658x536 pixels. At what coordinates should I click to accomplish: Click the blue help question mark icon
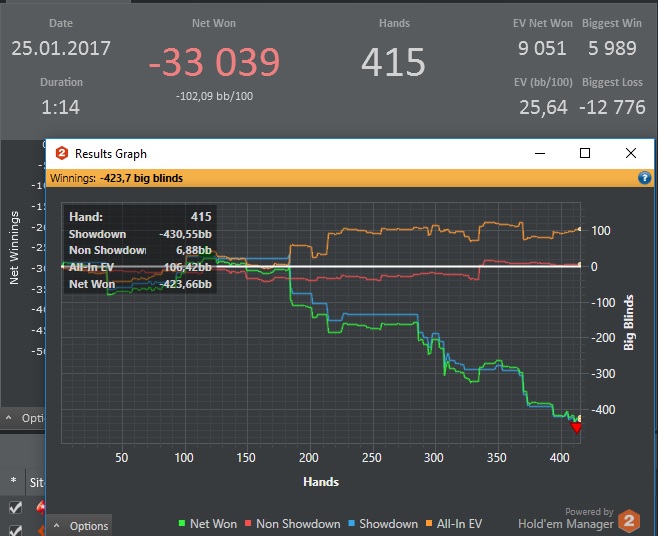point(644,178)
